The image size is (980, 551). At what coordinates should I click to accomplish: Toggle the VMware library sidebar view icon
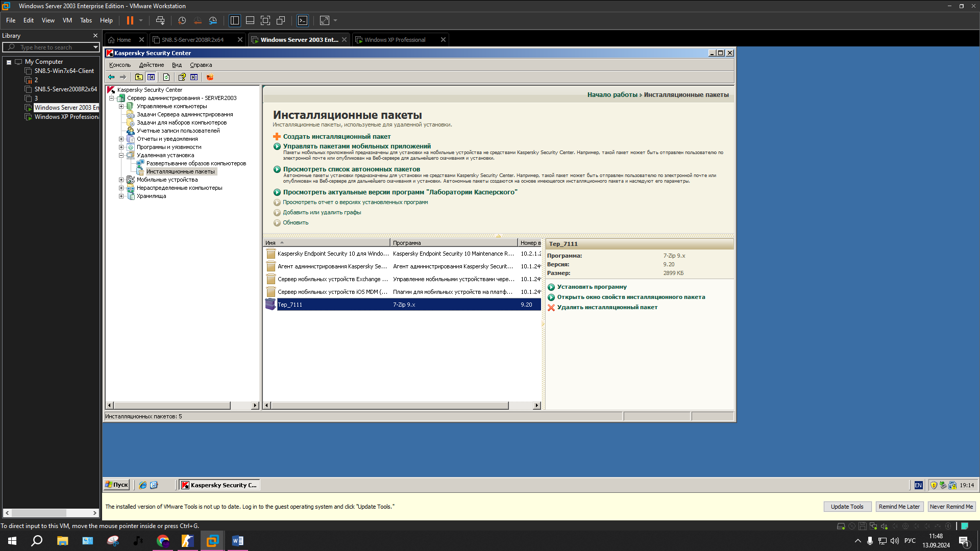tap(235, 20)
